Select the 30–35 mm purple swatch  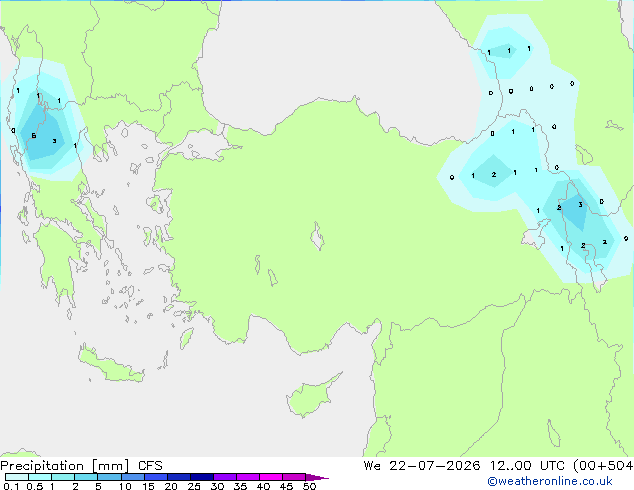click(224, 477)
